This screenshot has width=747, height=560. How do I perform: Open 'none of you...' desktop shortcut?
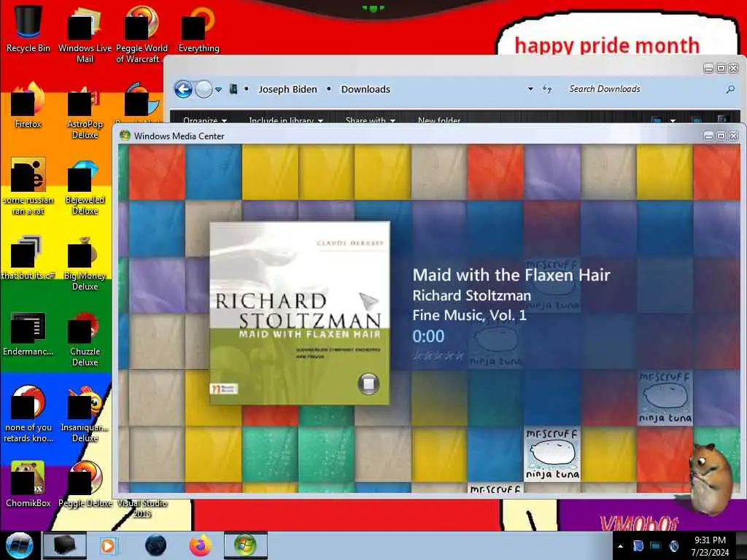point(28,413)
